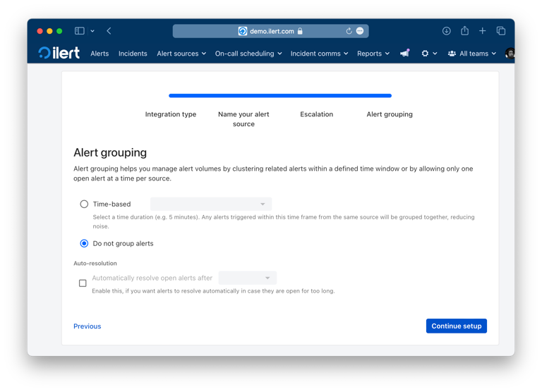542x392 pixels.
Task: Click the yellow macOS window minimize button
Action: click(x=49, y=31)
